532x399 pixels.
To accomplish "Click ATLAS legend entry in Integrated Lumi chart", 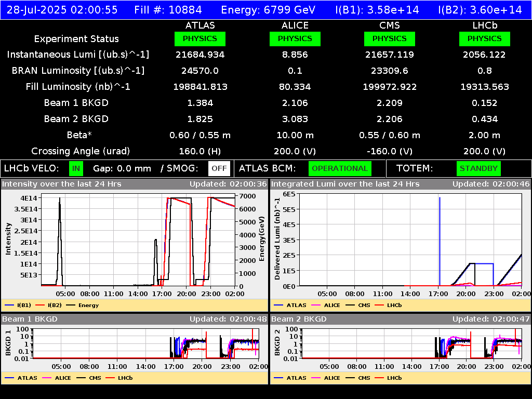I will [x=290, y=305].
